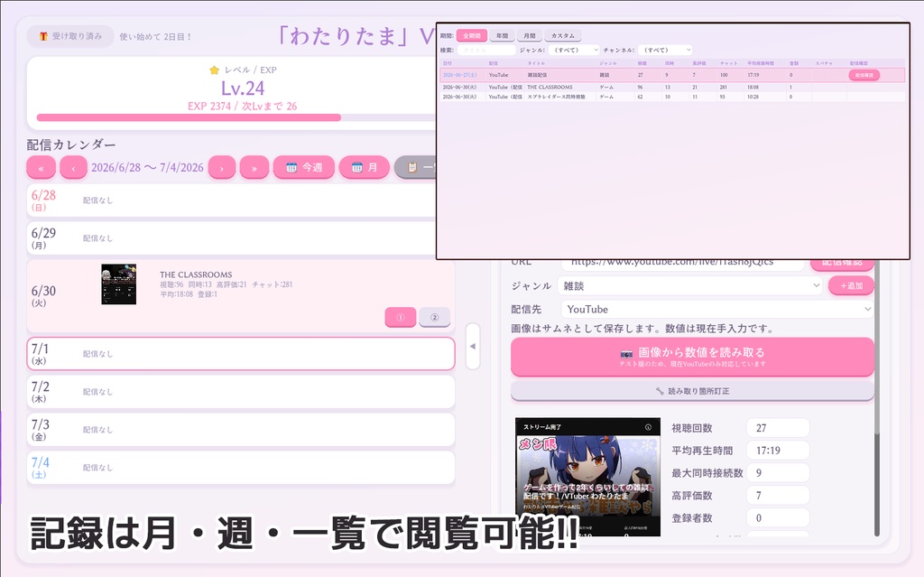Click the wrench 読み取り箇所訂正 button

(692, 391)
